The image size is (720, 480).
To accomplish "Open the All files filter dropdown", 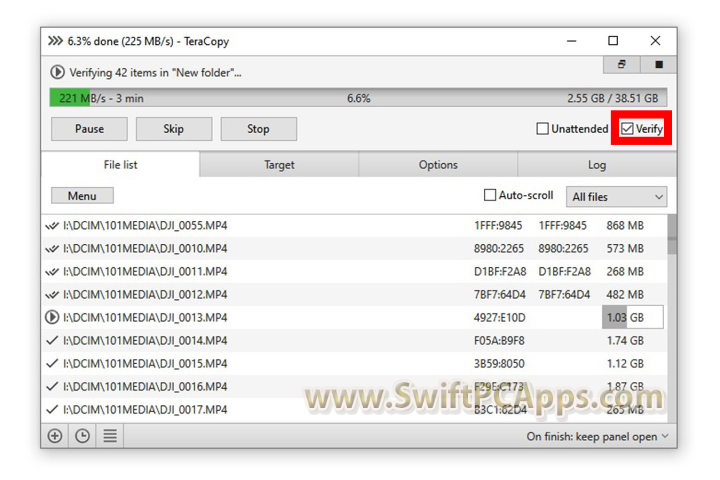I will coord(616,197).
